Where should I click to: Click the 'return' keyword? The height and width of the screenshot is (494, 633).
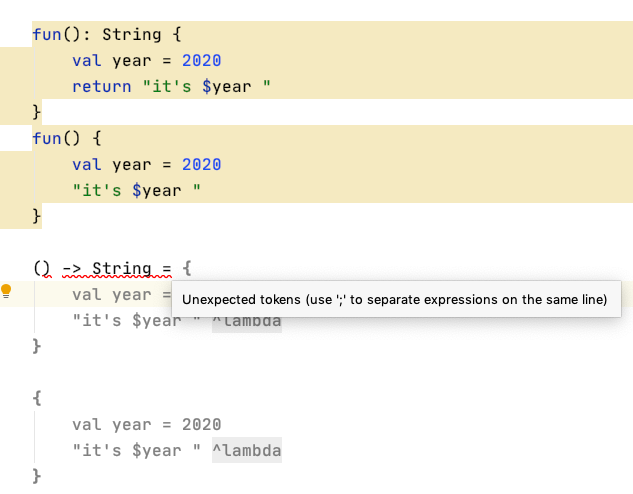click(101, 86)
